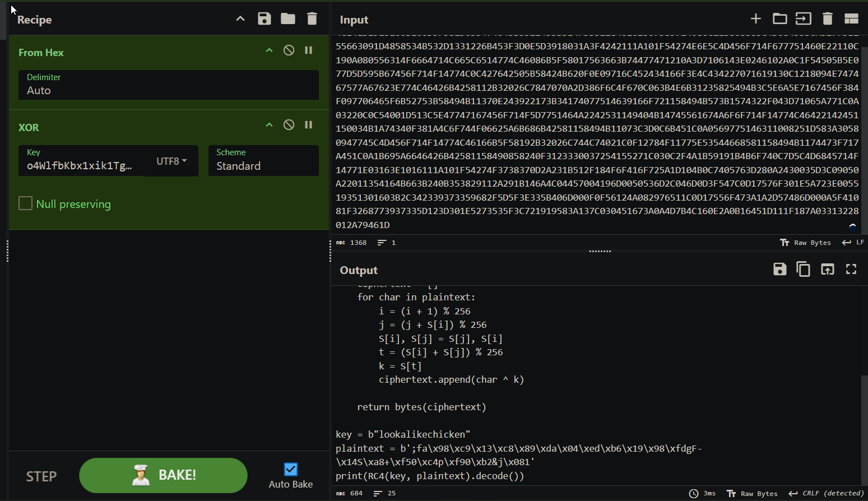Replace input with output
This screenshot has width=868, height=501.
(828, 270)
